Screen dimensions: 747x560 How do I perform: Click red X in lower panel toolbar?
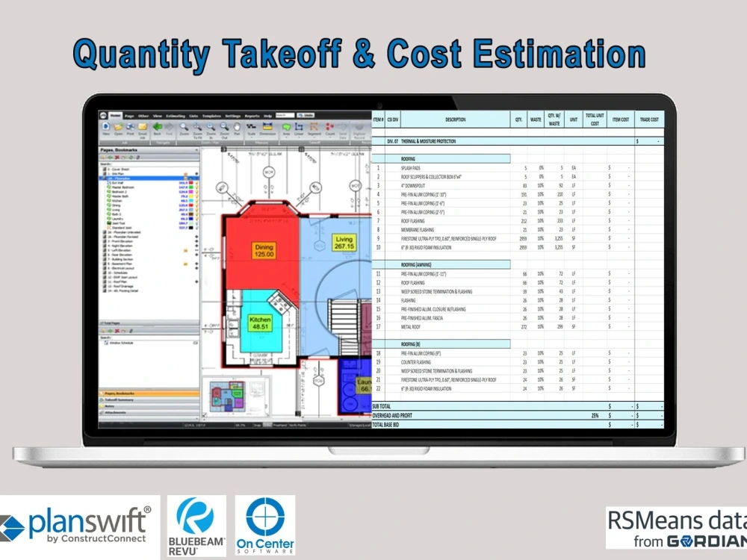click(x=117, y=331)
